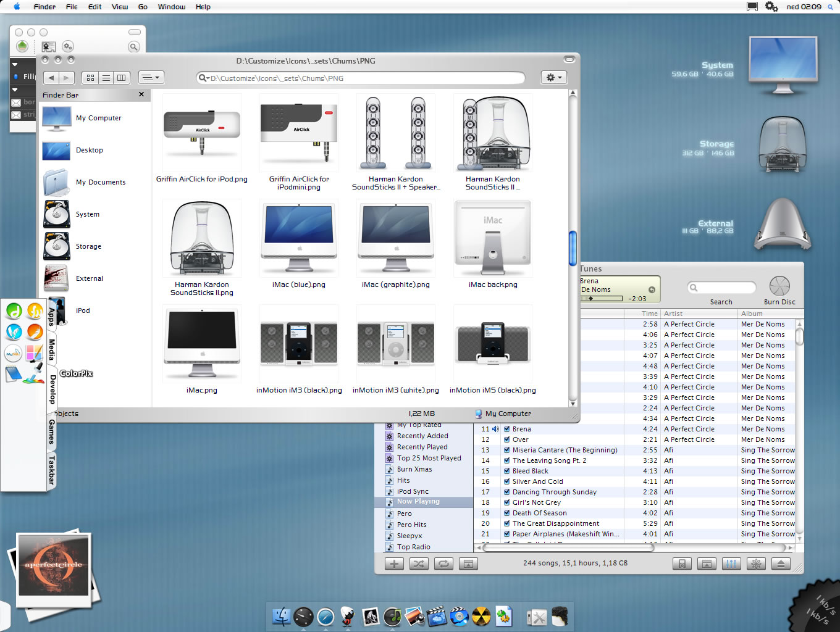Open the Finder arrange-by dropdown button

(x=151, y=78)
